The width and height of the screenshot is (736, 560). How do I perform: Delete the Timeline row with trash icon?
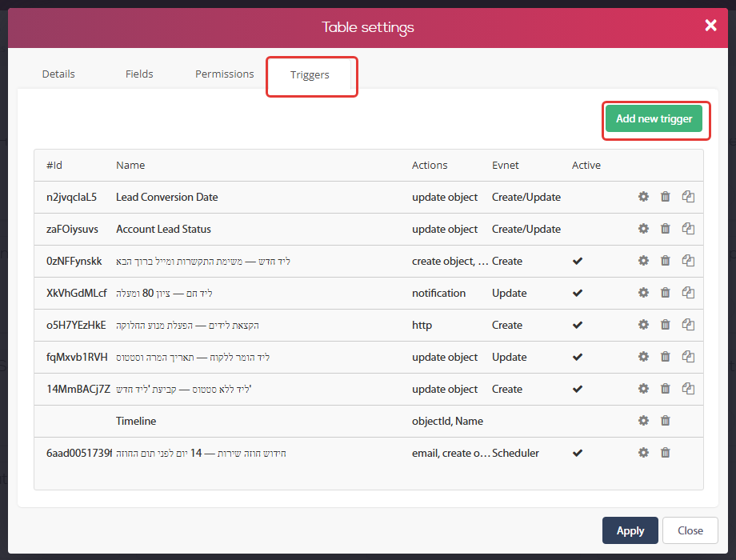pyautogui.click(x=665, y=420)
